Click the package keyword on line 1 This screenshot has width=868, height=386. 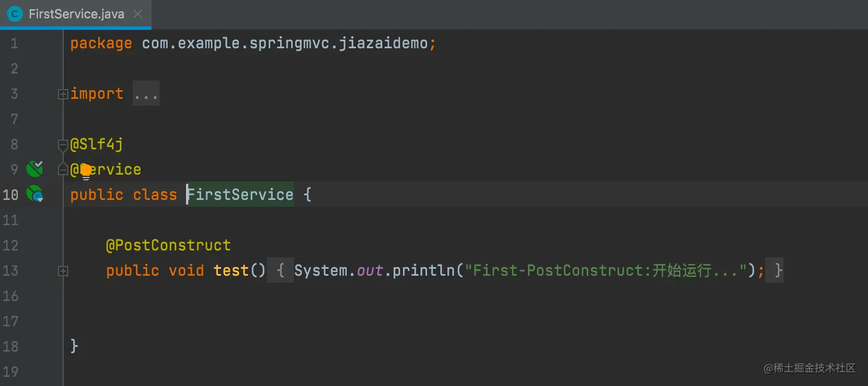[101, 44]
